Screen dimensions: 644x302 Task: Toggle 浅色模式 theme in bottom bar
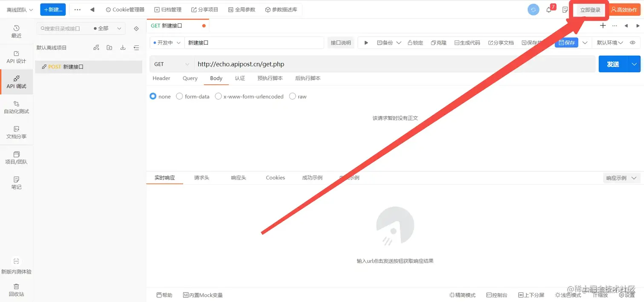tap(568, 295)
